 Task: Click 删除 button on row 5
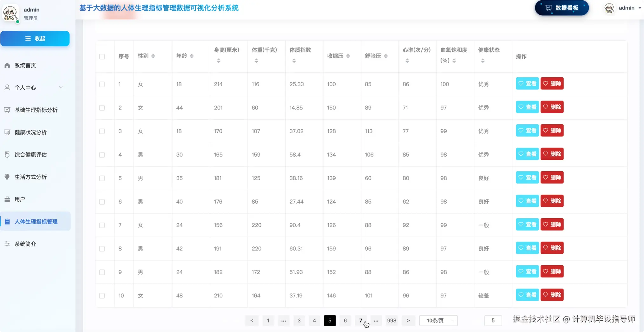click(x=552, y=177)
